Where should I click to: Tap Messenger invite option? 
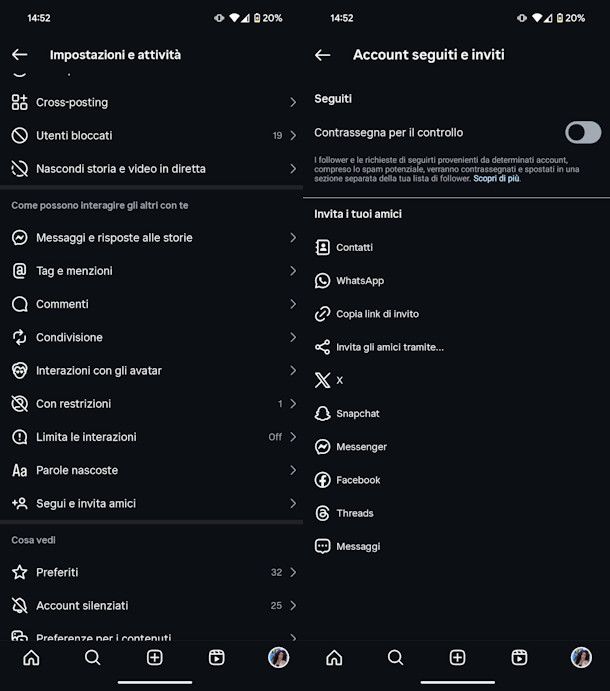point(361,447)
